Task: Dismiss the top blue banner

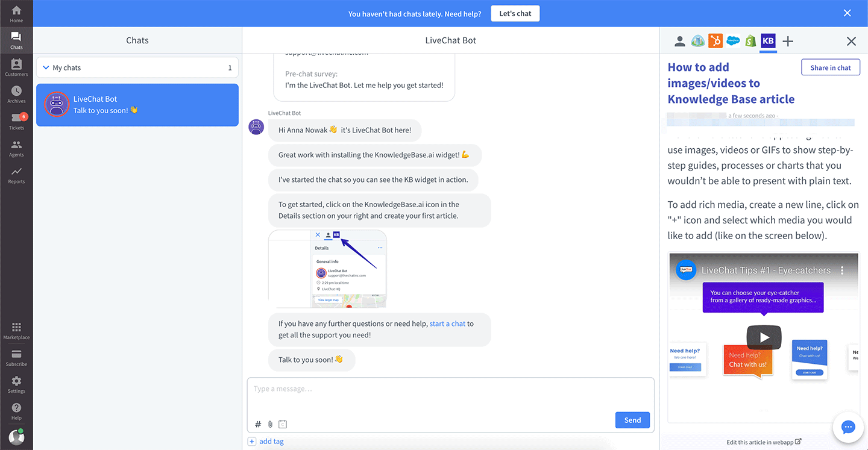Action: click(847, 13)
